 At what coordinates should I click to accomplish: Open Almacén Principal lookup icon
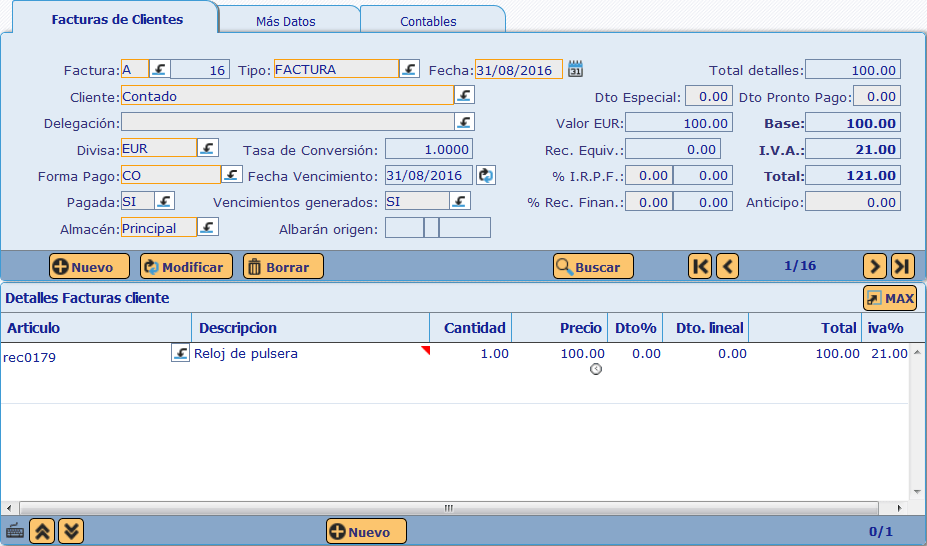(208, 227)
